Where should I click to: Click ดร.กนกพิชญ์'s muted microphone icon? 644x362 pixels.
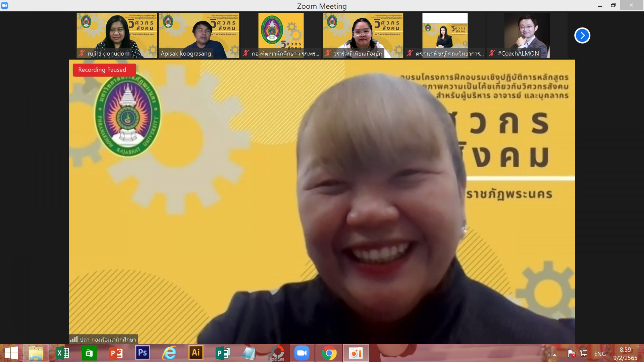click(410, 53)
